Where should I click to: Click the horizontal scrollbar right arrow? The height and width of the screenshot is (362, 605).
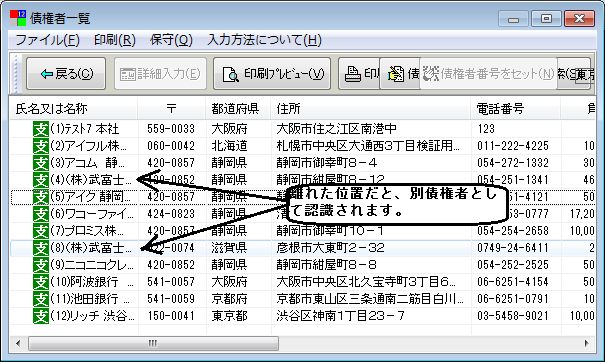[x=587, y=343]
